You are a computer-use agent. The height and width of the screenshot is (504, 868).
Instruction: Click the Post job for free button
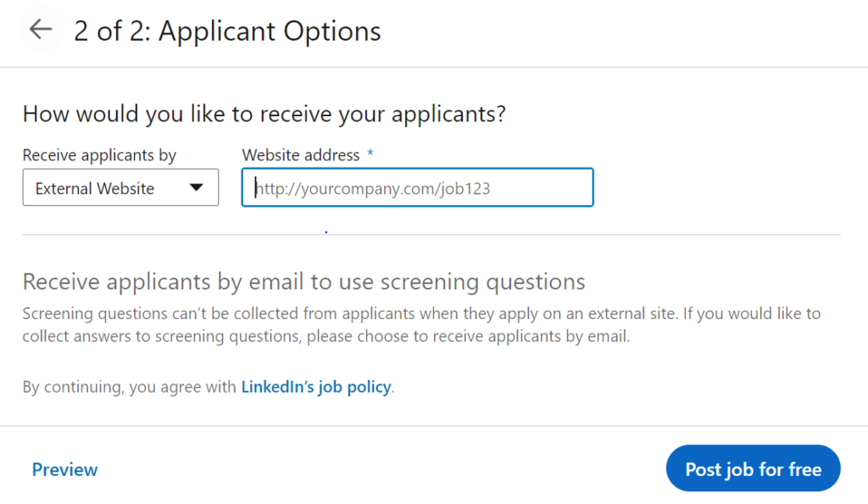[753, 468]
